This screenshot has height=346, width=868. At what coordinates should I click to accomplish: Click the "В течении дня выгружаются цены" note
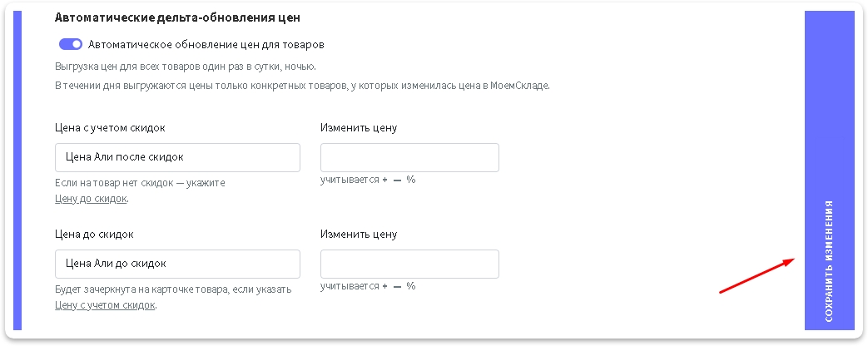tap(303, 86)
